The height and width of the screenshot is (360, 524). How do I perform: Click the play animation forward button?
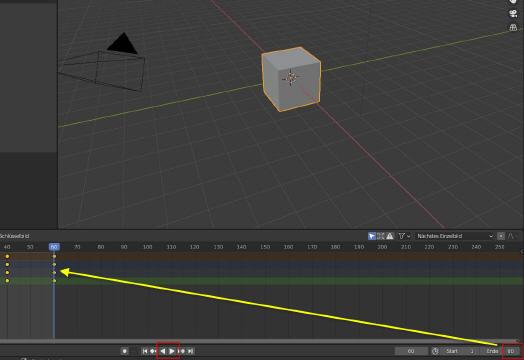172,351
